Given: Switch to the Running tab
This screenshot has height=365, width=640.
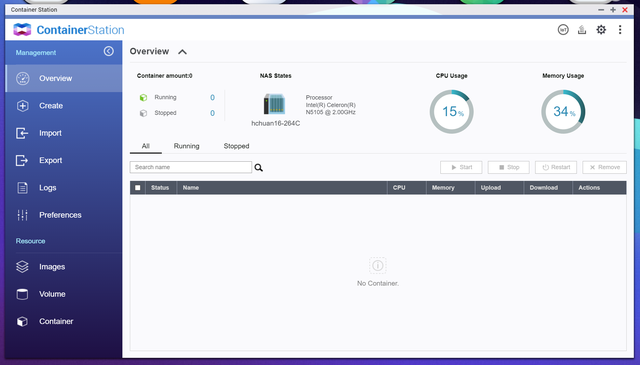Looking at the screenshot, I should click(x=187, y=146).
